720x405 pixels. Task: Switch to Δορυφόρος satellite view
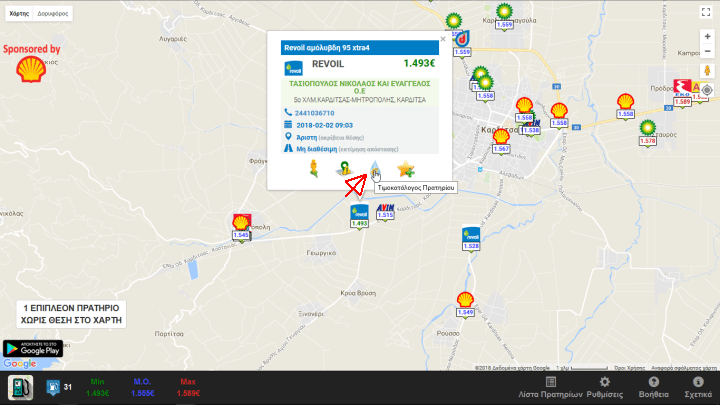pos(53,14)
